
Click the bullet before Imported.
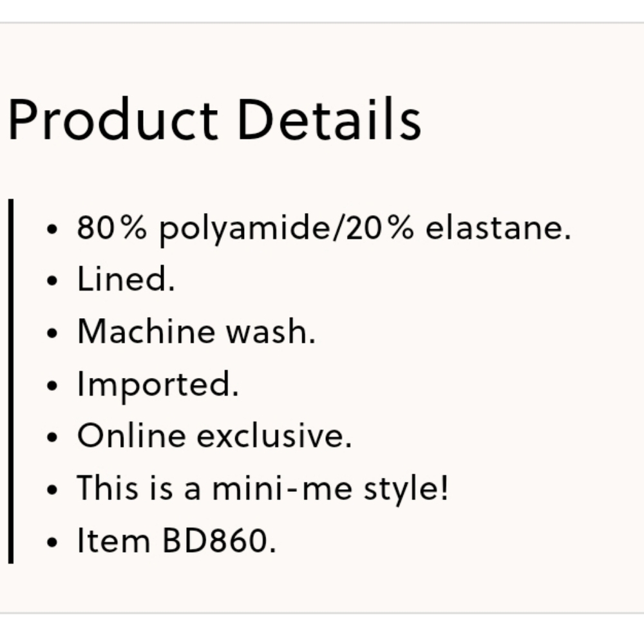[52, 386]
